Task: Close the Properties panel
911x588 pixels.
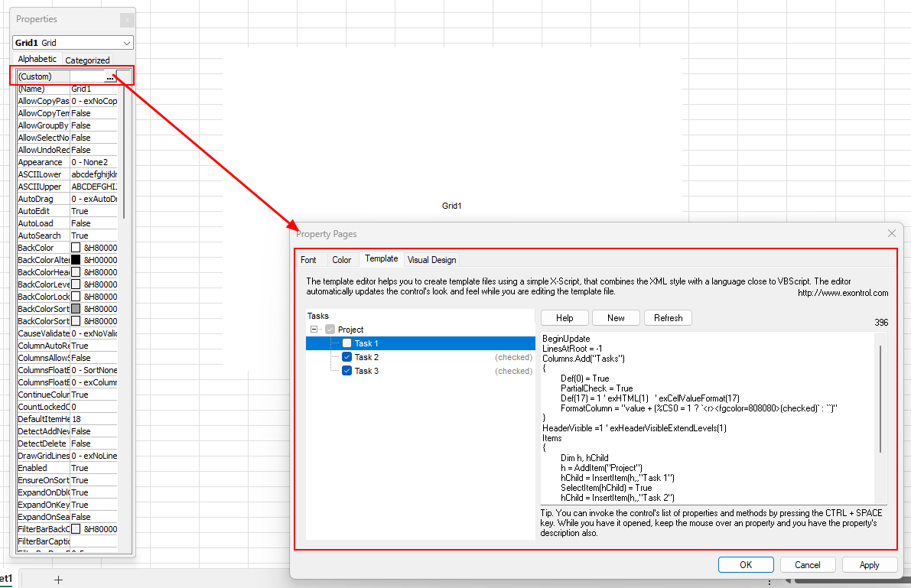Action: [126, 20]
